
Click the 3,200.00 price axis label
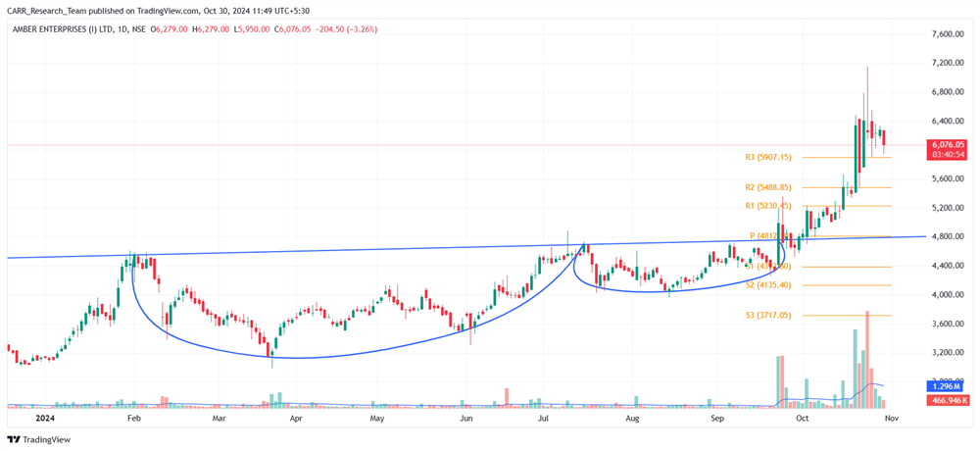(948, 353)
